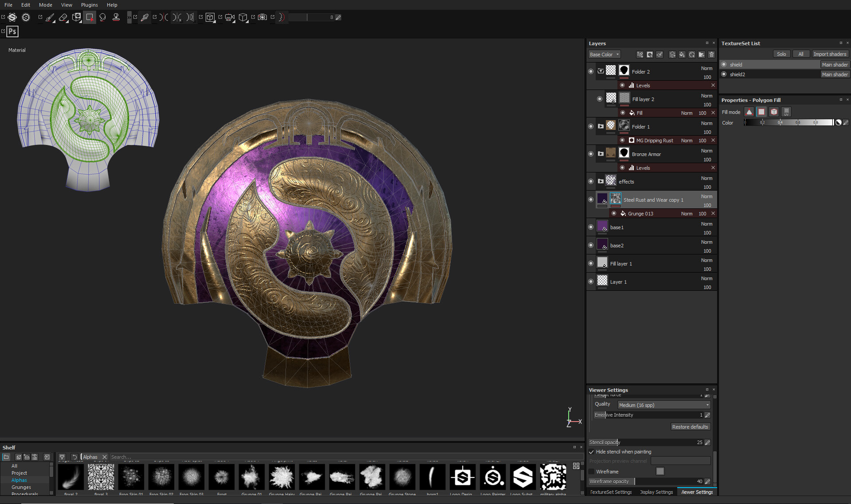Open the Quality Medium dropdown
The width and height of the screenshot is (851, 504).
tap(664, 405)
